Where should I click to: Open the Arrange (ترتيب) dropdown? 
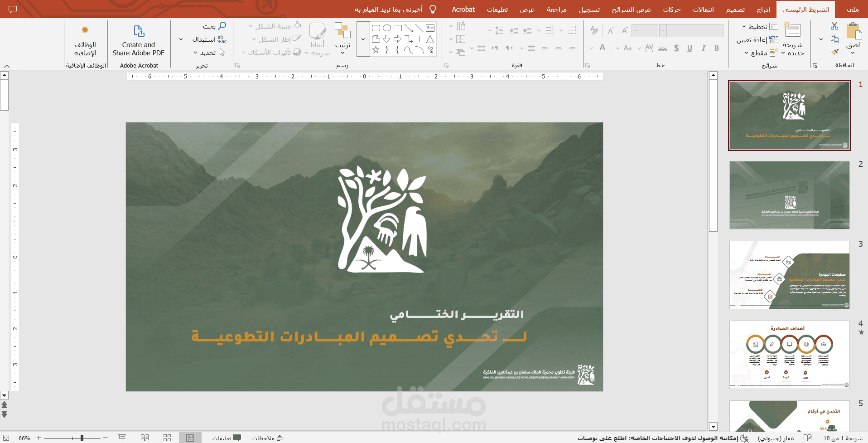coord(342,39)
